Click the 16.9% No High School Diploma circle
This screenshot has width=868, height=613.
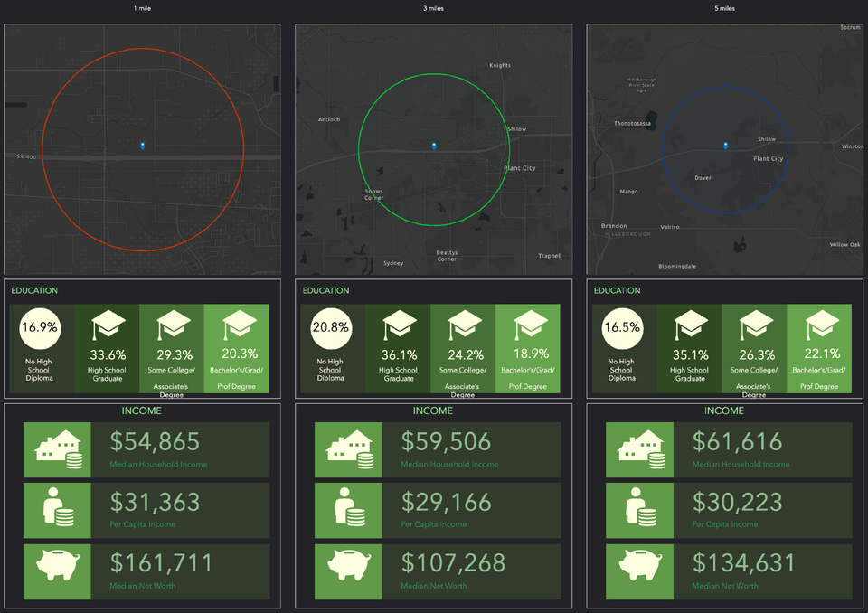(x=39, y=327)
